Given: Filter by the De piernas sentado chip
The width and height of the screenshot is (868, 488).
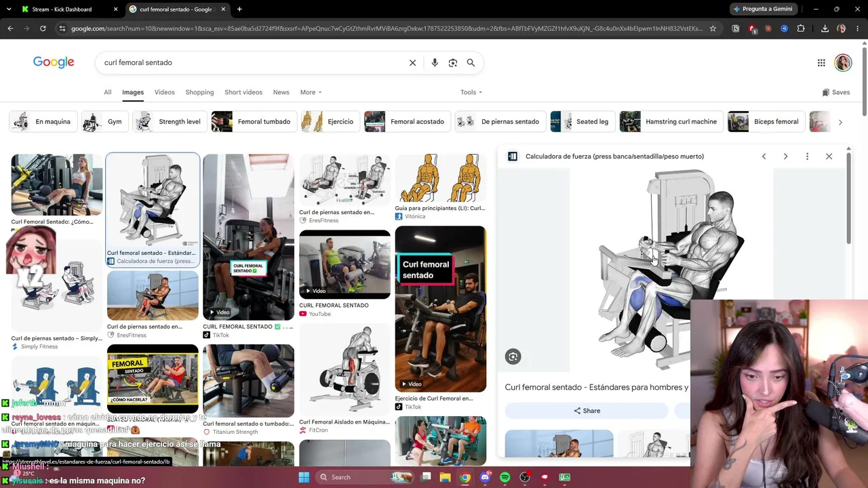Looking at the screenshot, I should [500, 122].
